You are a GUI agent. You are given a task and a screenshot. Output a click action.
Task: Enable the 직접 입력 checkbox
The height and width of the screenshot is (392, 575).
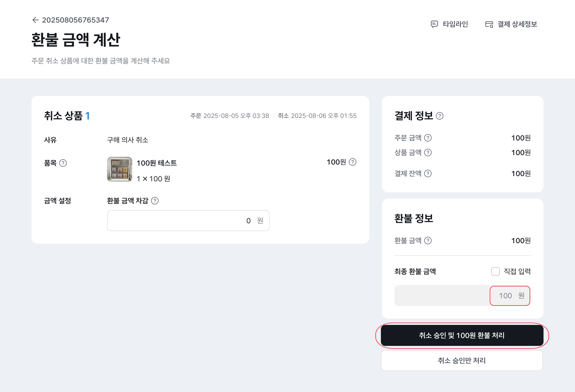tap(496, 271)
